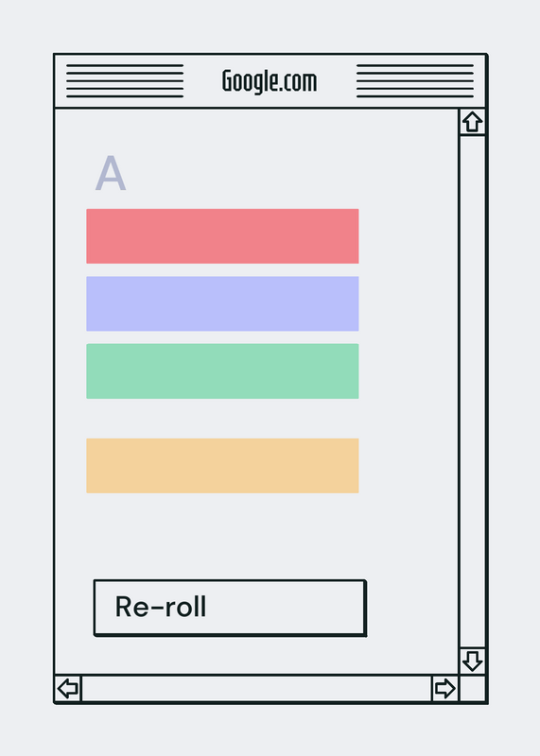Click the Re-roll button
The width and height of the screenshot is (540, 756).
(230, 608)
